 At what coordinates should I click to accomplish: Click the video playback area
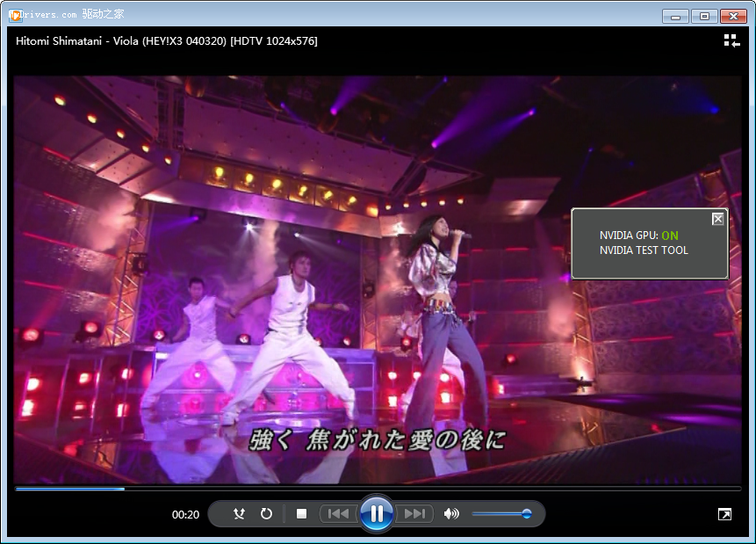coord(378,279)
